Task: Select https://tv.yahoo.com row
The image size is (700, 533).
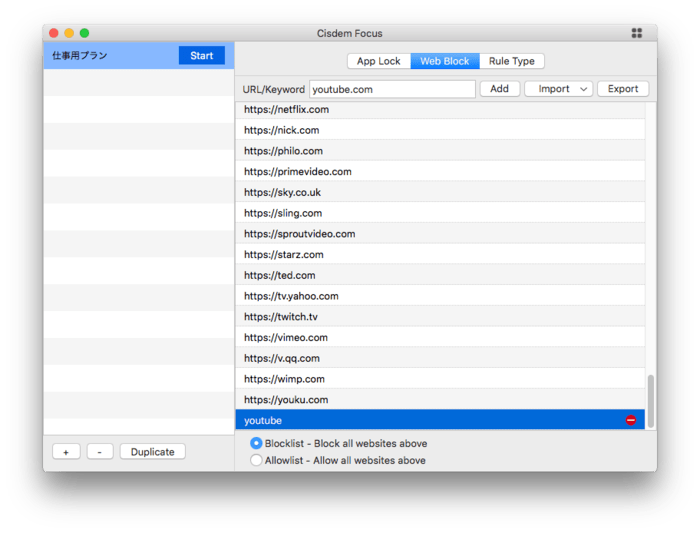Action: click(x=440, y=296)
